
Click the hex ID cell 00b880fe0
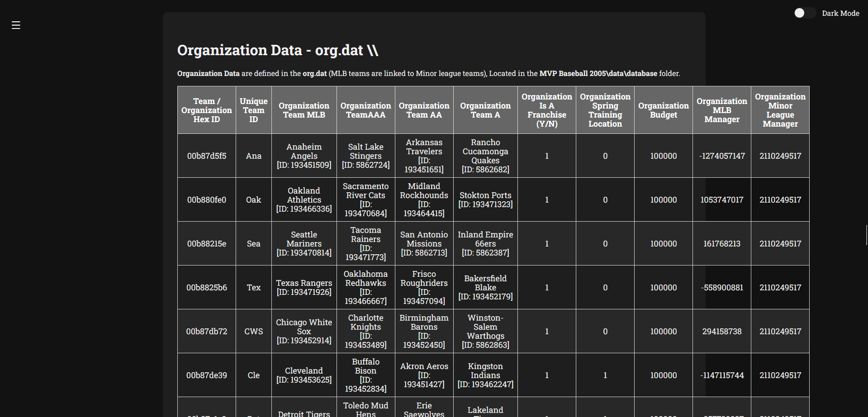tap(207, 200)
